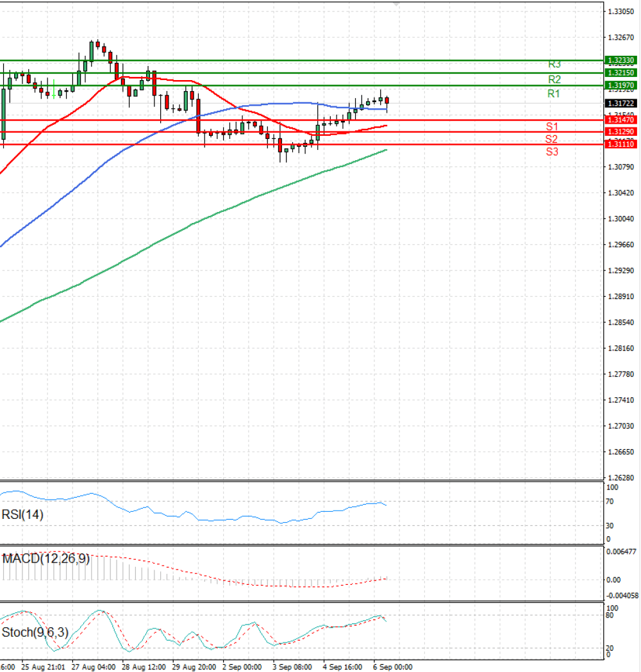Click the 1.26280 price axis value
The width and height of the screenshot is (641, 672).
click(x=621, y=478)
